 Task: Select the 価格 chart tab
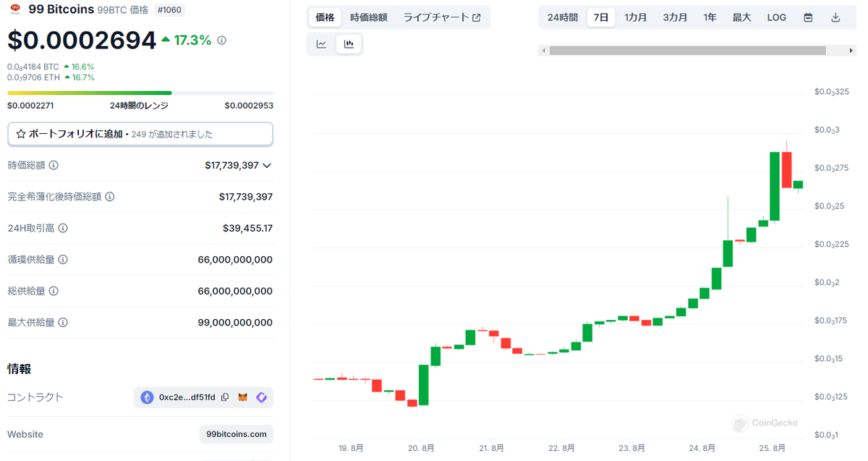tap(325, 17)
